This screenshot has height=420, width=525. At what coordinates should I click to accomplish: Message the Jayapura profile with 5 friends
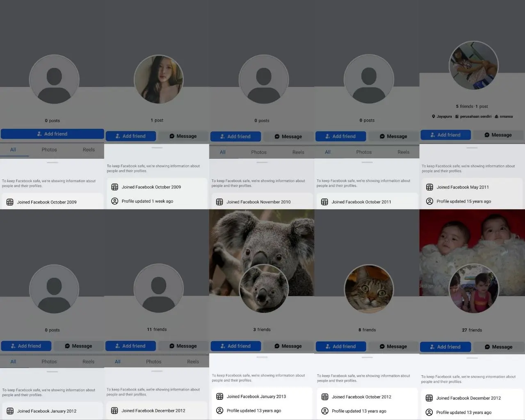click(x=498, y=135)
